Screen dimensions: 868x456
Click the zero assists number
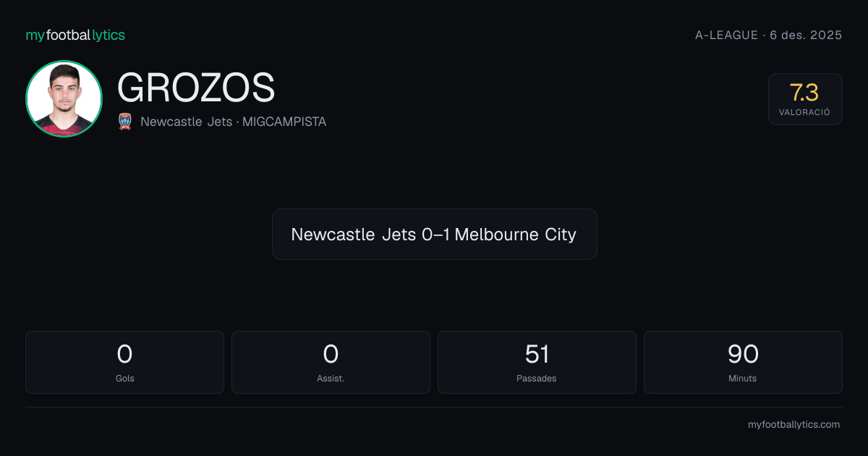[331, 354]
